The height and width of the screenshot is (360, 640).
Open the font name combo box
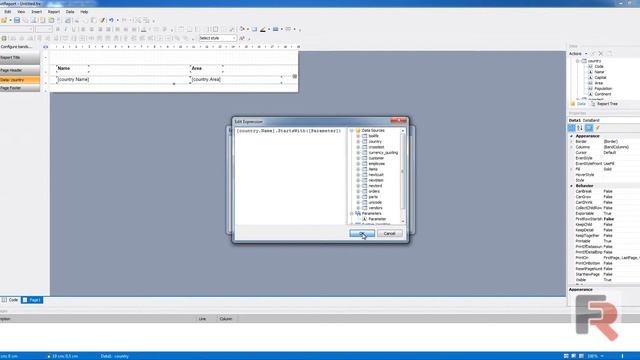pyautogui.click(x=16, y=29)
